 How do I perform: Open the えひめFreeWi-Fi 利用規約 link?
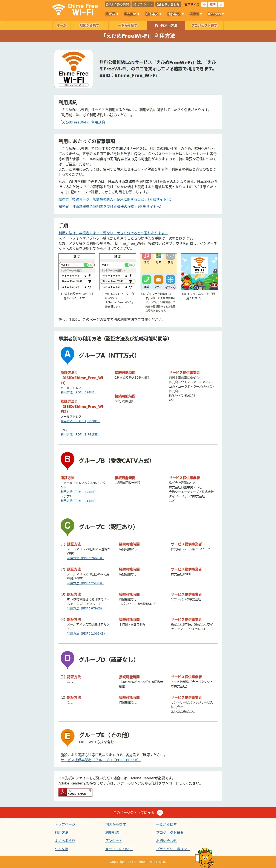click(x=82, y=122)
